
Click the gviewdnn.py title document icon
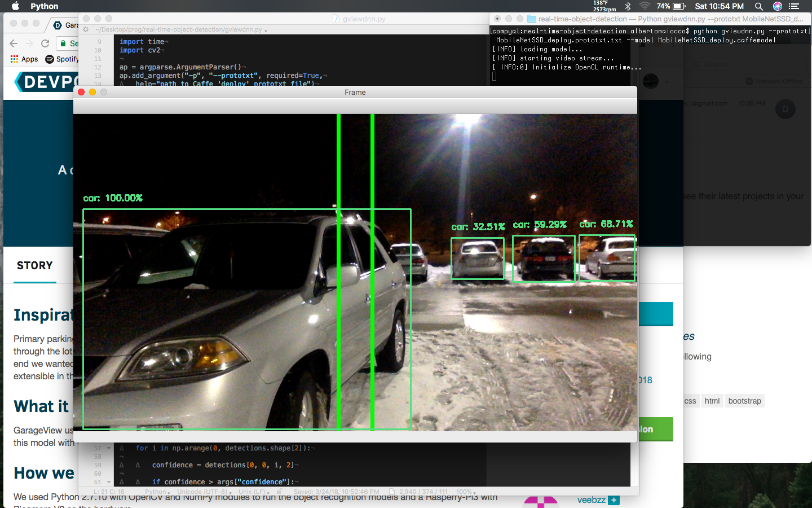[x=336, y=19]
